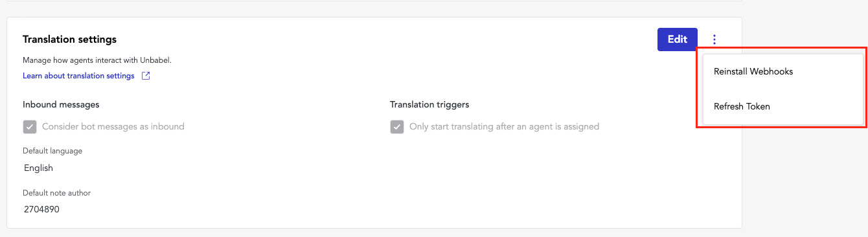Image resolution: width=868 pixels, height=237 pixels.
Task: Open the three-dot more options menu
Action: 714,39
